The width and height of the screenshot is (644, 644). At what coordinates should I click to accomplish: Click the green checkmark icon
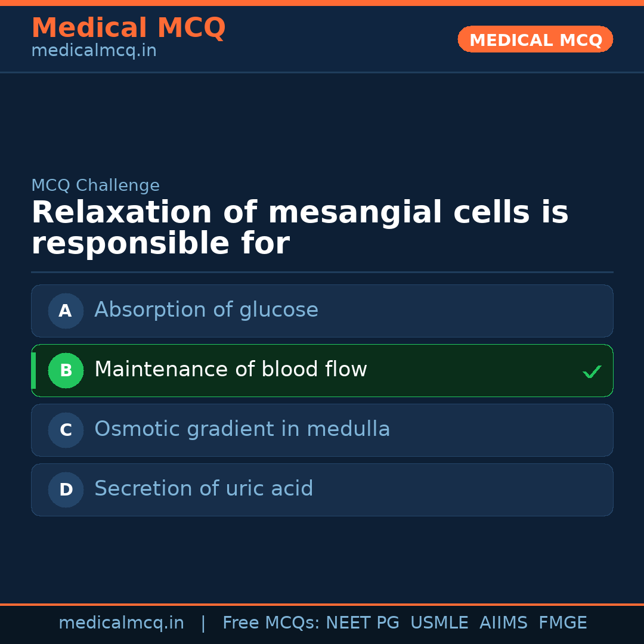(592, 371)
